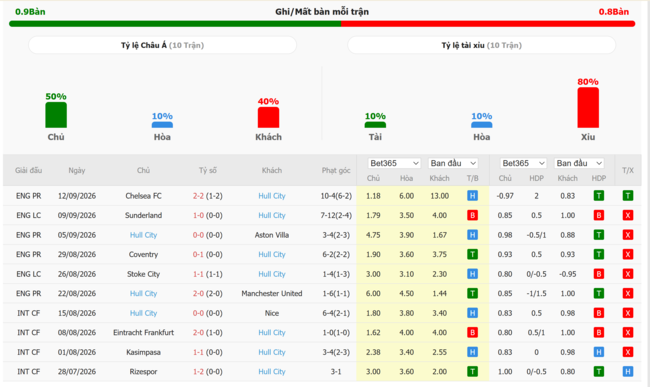Screen dimensions: 650x387
Task: Click the red B badge in Sunderland row
Action: point(472,215)
